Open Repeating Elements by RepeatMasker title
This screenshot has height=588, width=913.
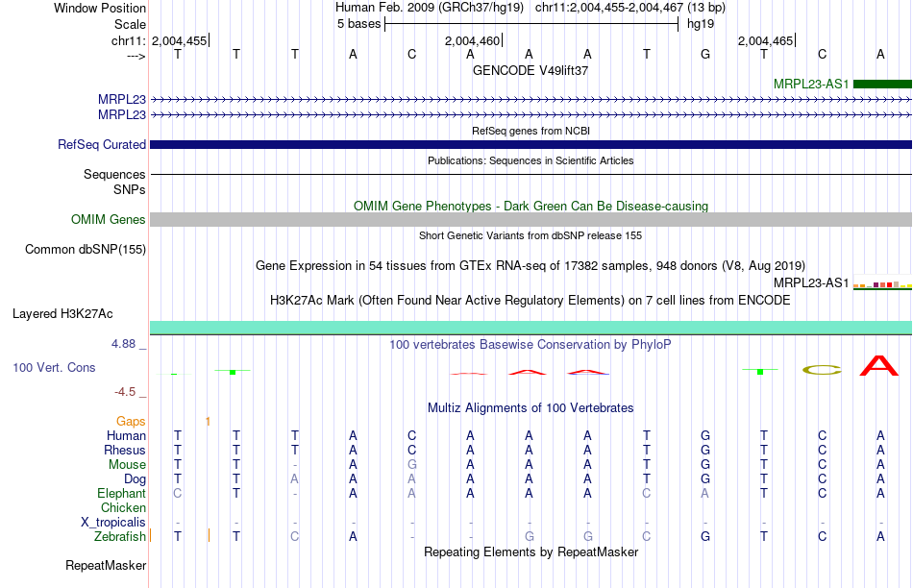(x=531, y=551)
